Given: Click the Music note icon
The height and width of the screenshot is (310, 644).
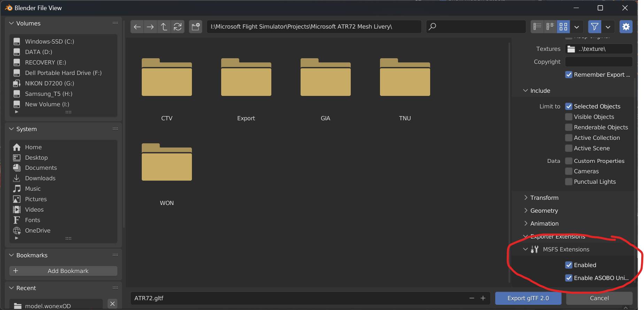Looking at the screenshot, I should pyautogui.click(x=17, y=189).
